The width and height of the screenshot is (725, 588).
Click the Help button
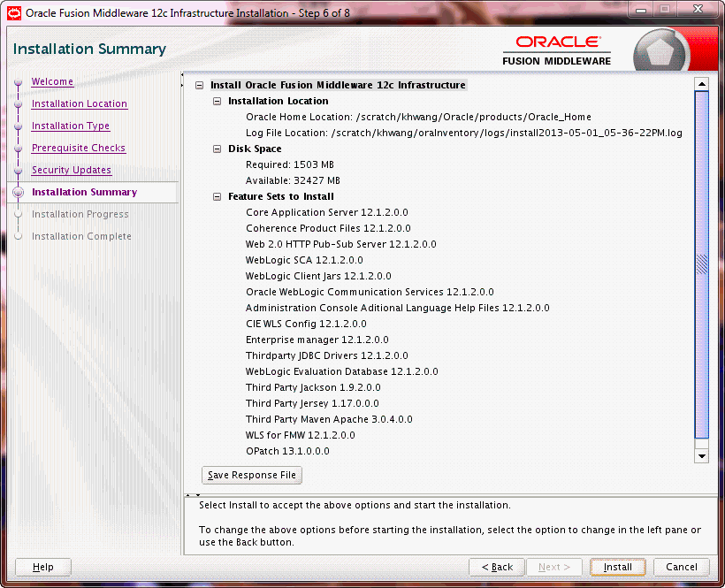pos(43,567)
